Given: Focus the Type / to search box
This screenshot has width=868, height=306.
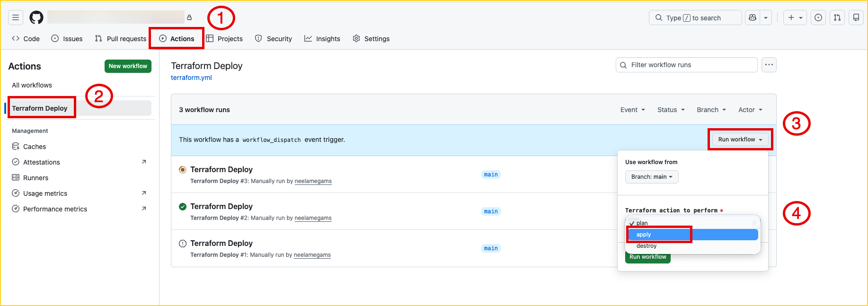Looking at the screenshot, I should point(695,17).
